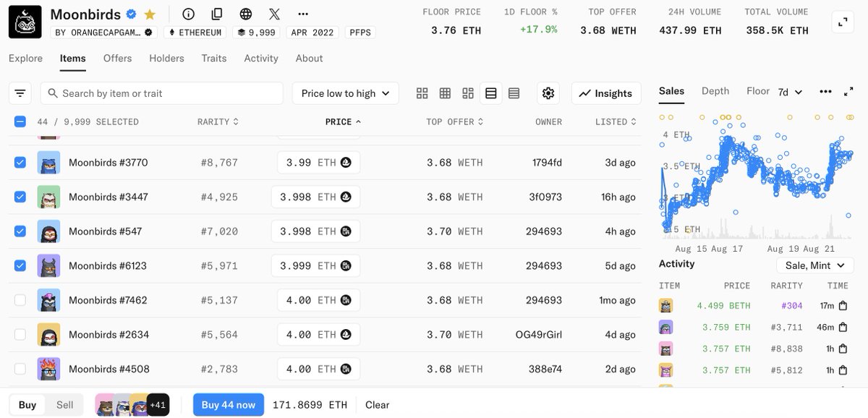Open the ORANGECAPGAM creator link
Screen dimensions: 868x418
click(x=105, y=33)
